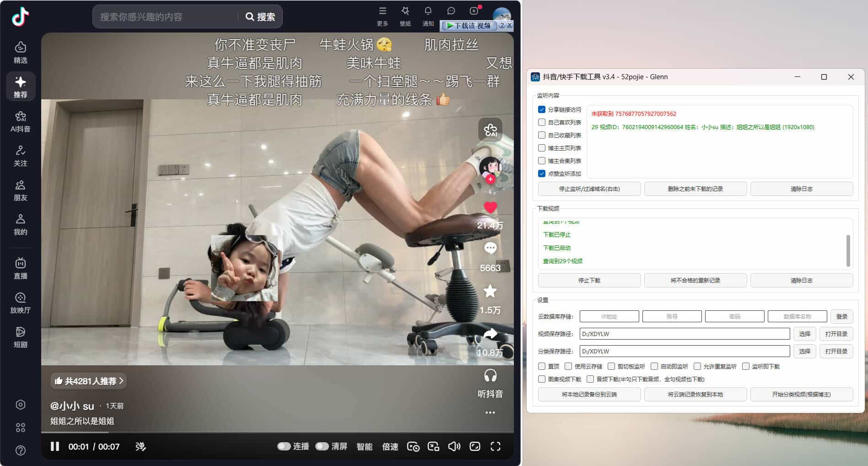
Task: Open the video comments bubble
Action: point(490,248)
